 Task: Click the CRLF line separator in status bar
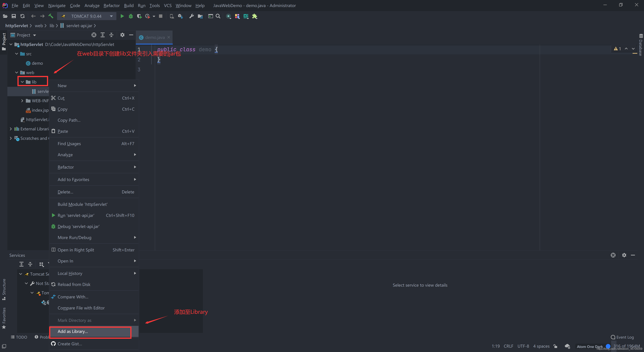point(508,346)
